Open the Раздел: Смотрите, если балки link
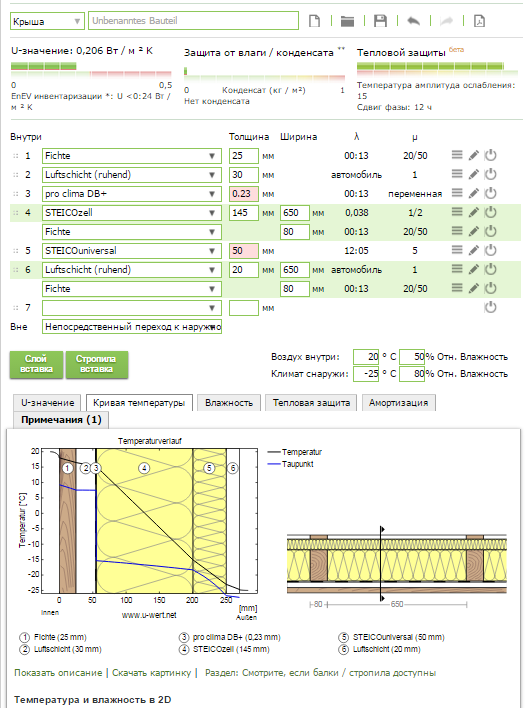This screenshot has height=708, width=529. (x=320, y=673)
